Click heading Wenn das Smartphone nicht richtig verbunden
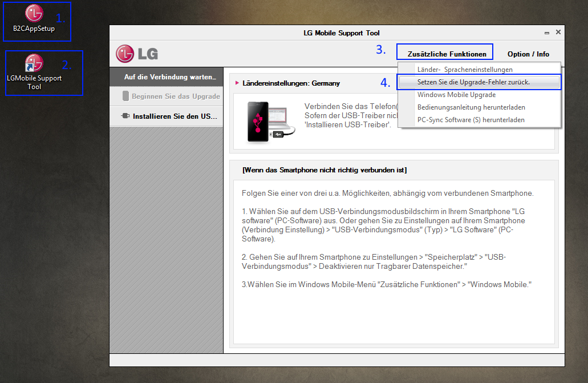 pyautogui.click(x=325, y=170)
